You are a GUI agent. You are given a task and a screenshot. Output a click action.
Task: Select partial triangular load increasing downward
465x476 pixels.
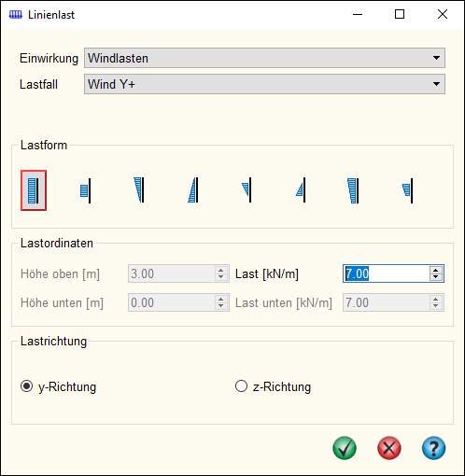[301, 189]
